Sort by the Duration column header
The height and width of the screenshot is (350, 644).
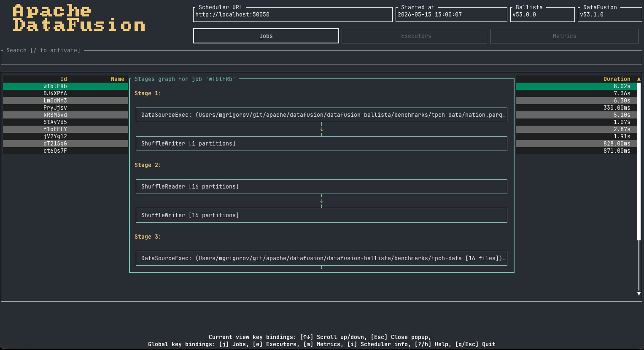point(617,79)
